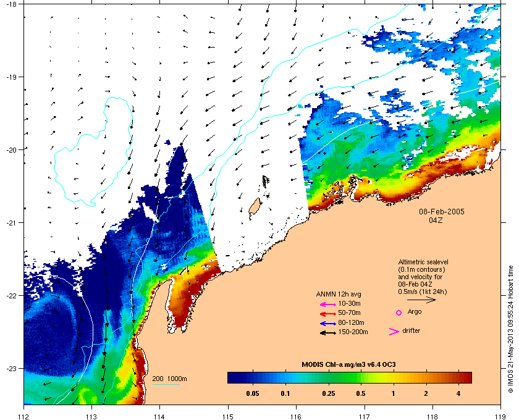Image resolution: width=519 pixels, height=420 pixels.
Task: Click the colorbar value 0.1
Action: pyautogui.click(x=285, y=393)
